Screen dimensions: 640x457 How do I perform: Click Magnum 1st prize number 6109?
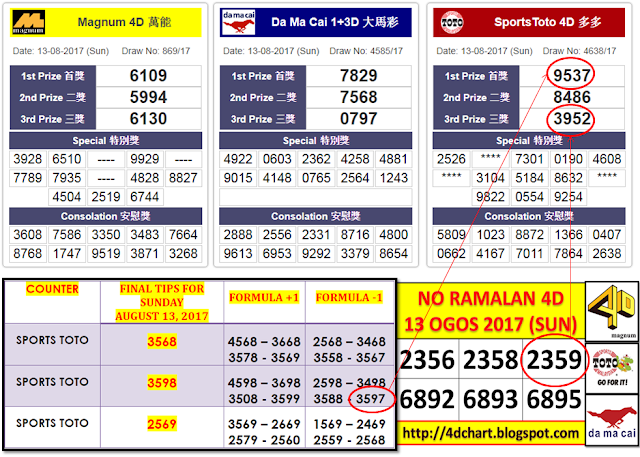pyautogui.click(x=148, y=75)
